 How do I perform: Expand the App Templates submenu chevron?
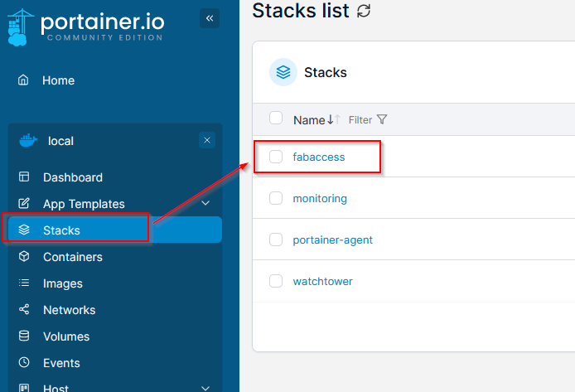pos(205,203)
